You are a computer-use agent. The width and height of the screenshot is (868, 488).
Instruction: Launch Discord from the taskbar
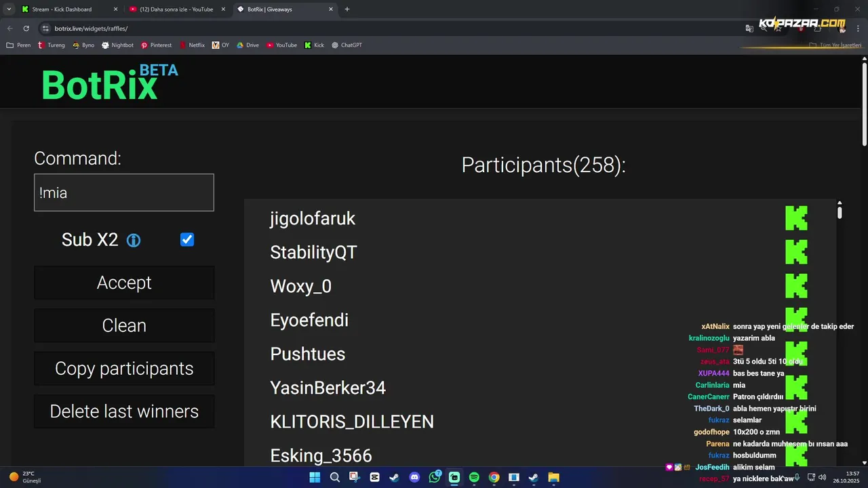pos(414,477)
